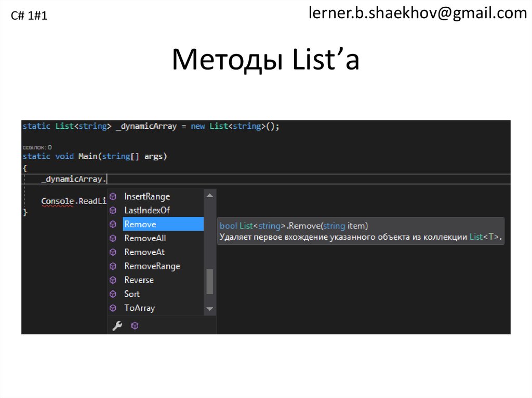
Task: Click the references count label above Main
Action: tap(37, 147)
